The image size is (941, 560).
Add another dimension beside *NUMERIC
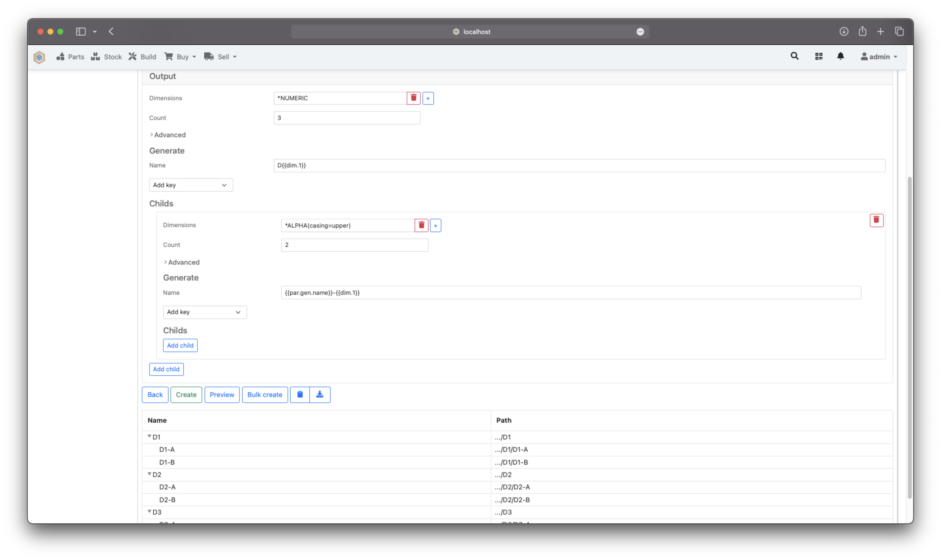coord(428,98)
